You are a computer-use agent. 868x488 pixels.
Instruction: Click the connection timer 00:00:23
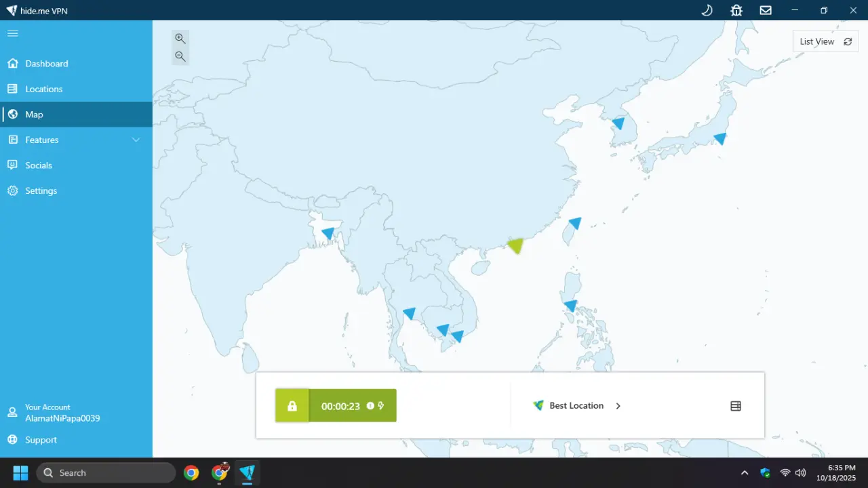coord(340,406)
